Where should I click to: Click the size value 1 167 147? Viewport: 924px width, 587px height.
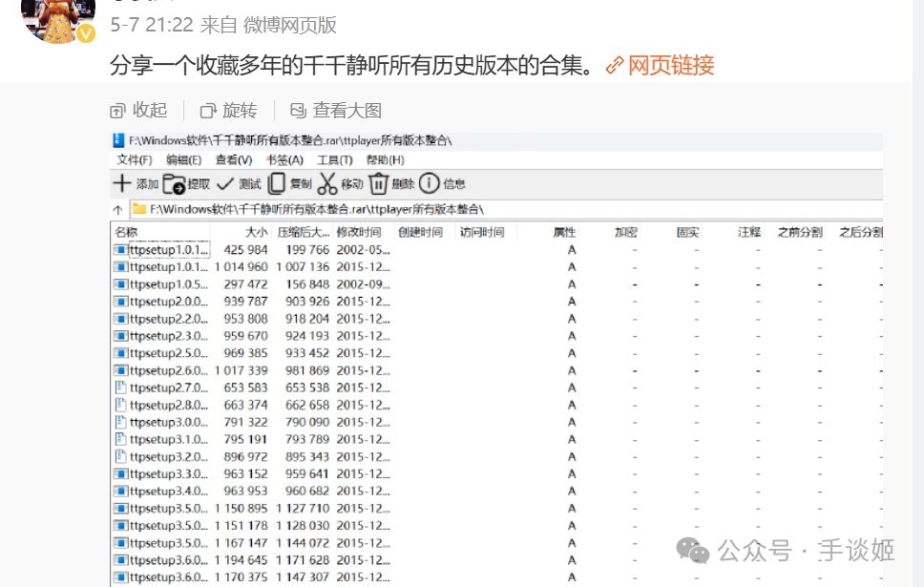pyautogui.click(x=241, y=543)
